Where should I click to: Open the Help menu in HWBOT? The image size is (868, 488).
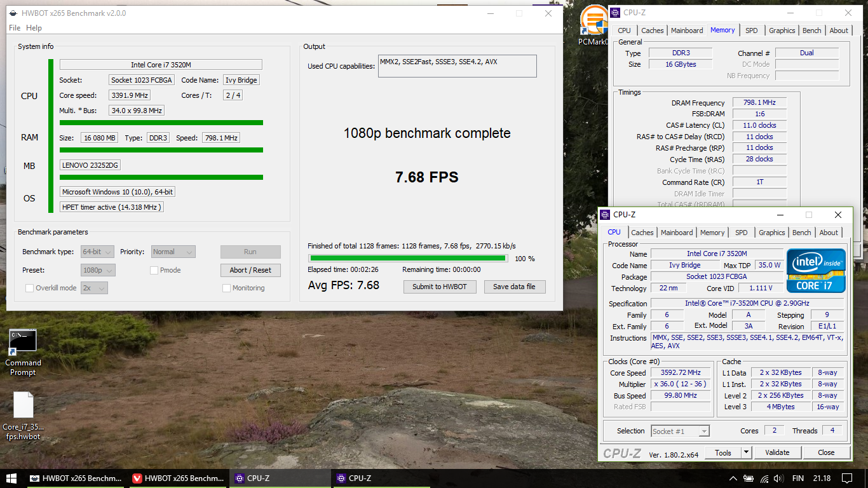[x=34, y=28]
